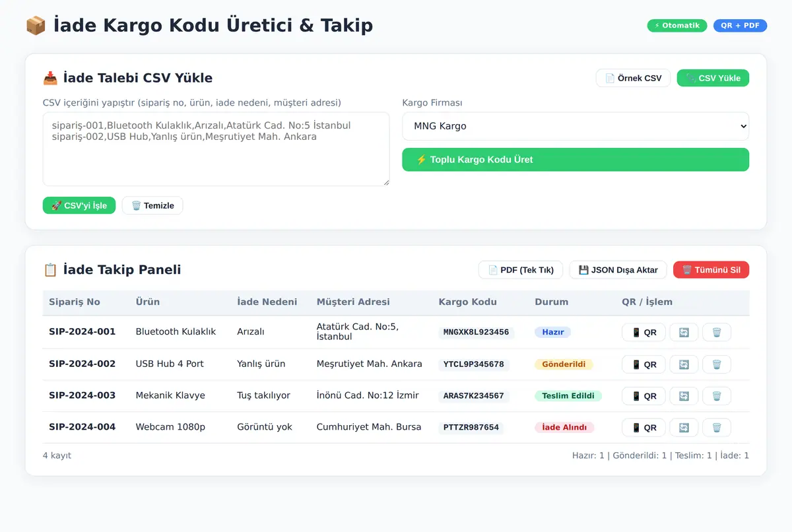
Task: Click product Webcam 1080p
Action: pyautogui.click(x=170, y=428)
